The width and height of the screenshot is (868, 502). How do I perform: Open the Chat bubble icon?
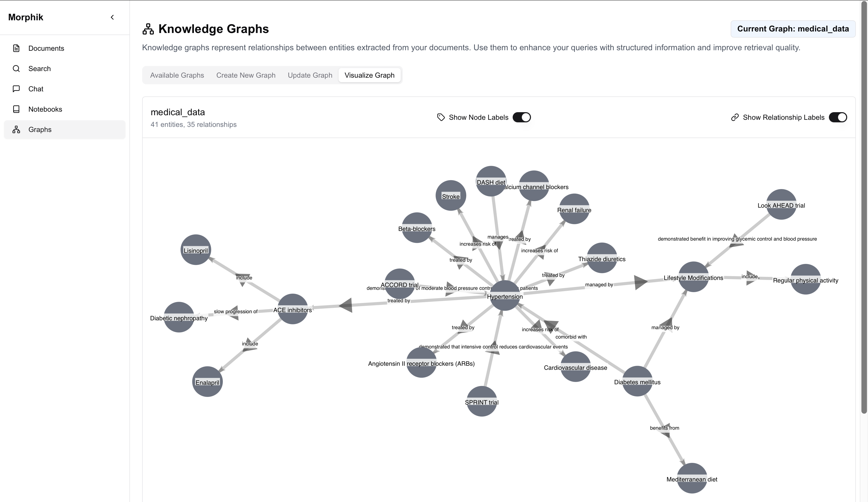16,89
